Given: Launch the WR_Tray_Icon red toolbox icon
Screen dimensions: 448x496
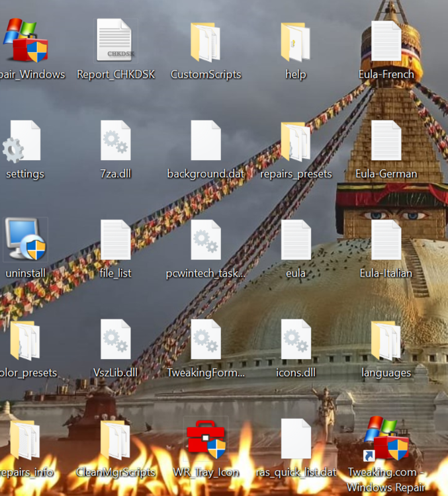Looking at the screenshot, I should (206, 439).
